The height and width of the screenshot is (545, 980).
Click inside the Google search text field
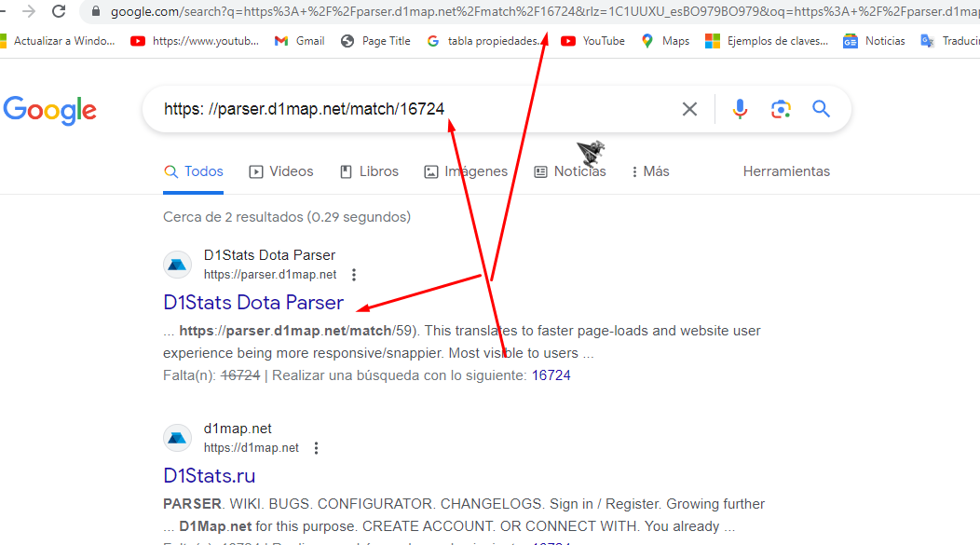coord(413,109)
